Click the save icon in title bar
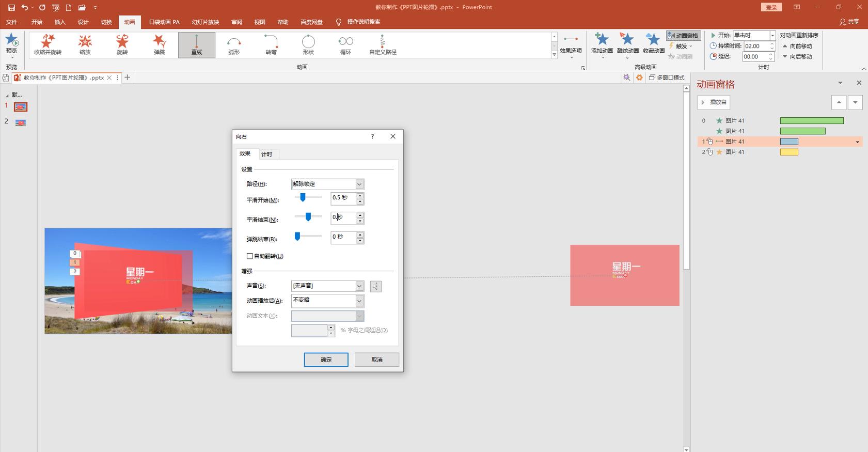Image resolution: width=868 pixels, height=452 pixels. (x=11, y=7)
